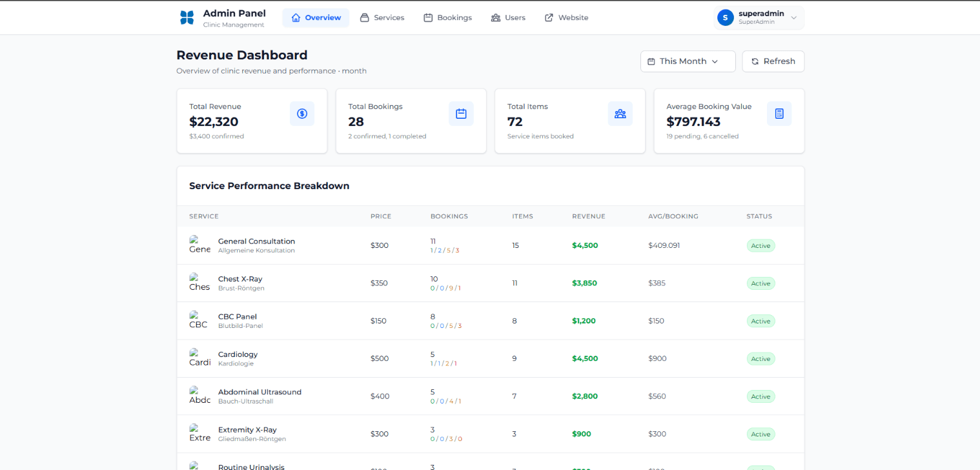Select the Chest X-Ray service name
Screen dimensions: 980x470
(x=240, y=279)
